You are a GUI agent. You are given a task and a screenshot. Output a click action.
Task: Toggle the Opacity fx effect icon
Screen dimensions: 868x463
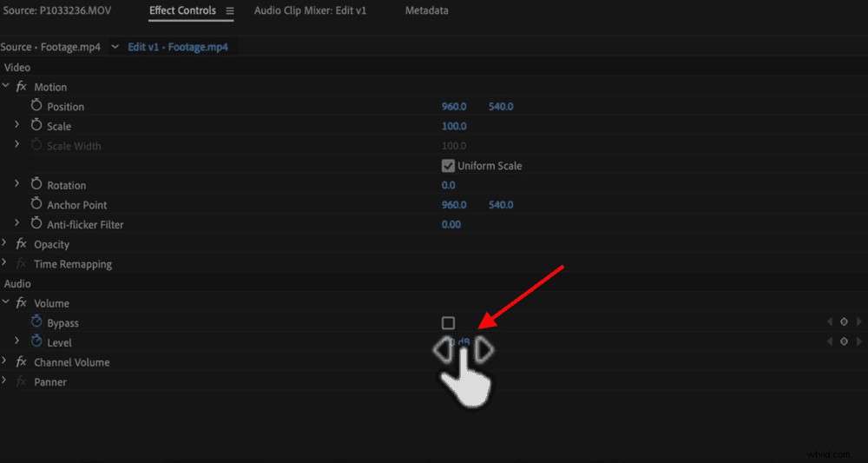click(x=21, y=244)
